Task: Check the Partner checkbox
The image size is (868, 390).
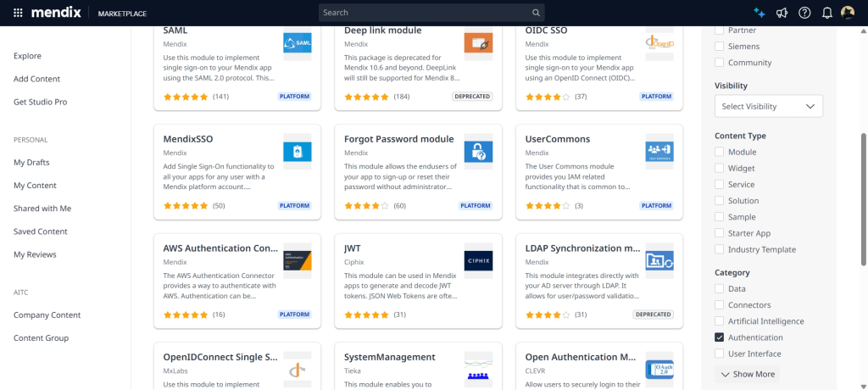Action: tap(719, 30)
